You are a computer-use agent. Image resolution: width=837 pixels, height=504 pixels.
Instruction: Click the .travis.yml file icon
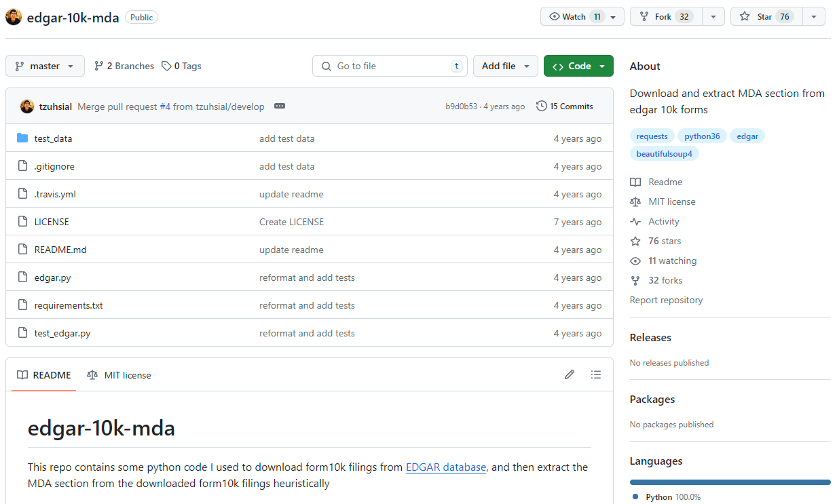pos(22,194)
